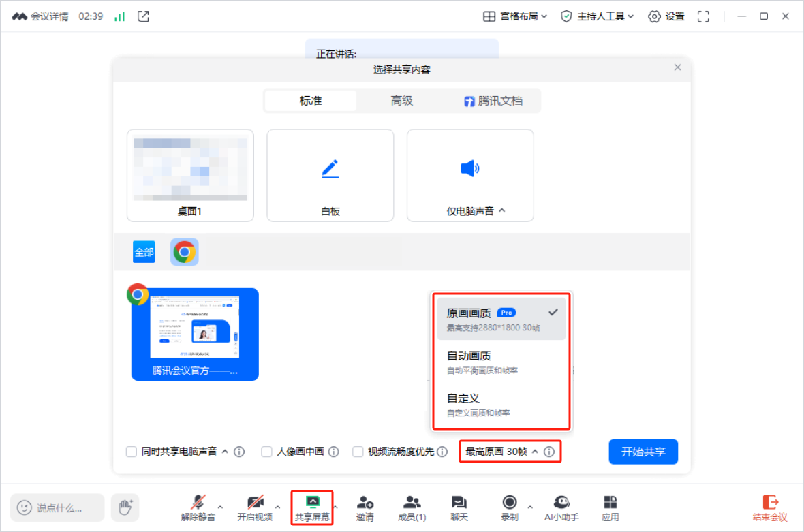Open the 最高原画 30帧 quality dropdown
804x532 pixels.
(501, 452)
